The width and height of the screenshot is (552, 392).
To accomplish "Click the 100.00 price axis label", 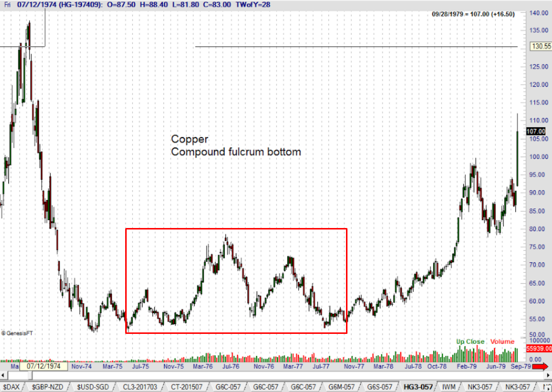I will [539, 157].
